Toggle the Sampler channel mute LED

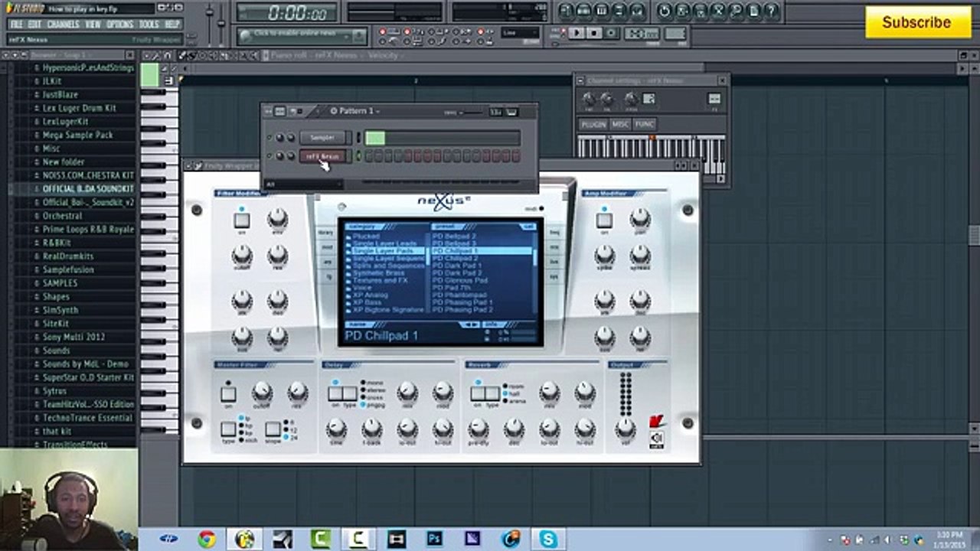269,138
